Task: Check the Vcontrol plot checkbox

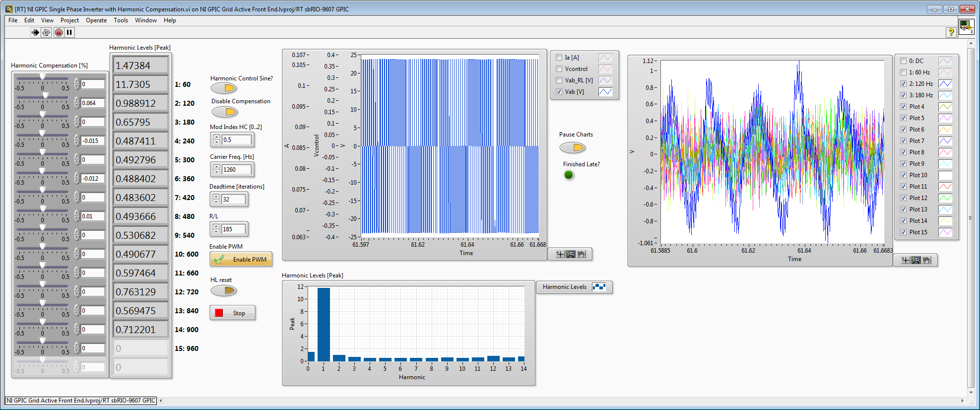Action: tap(559, 69)
